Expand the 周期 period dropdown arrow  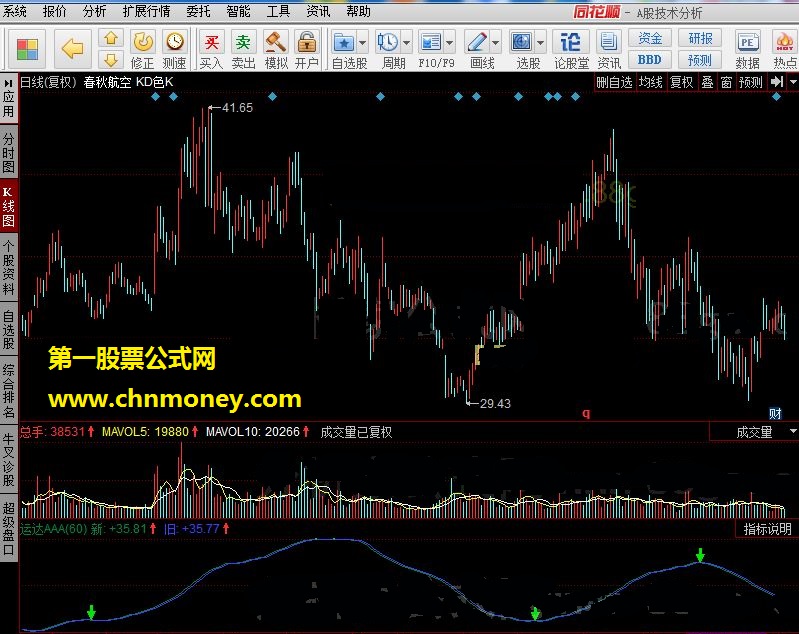406,43
